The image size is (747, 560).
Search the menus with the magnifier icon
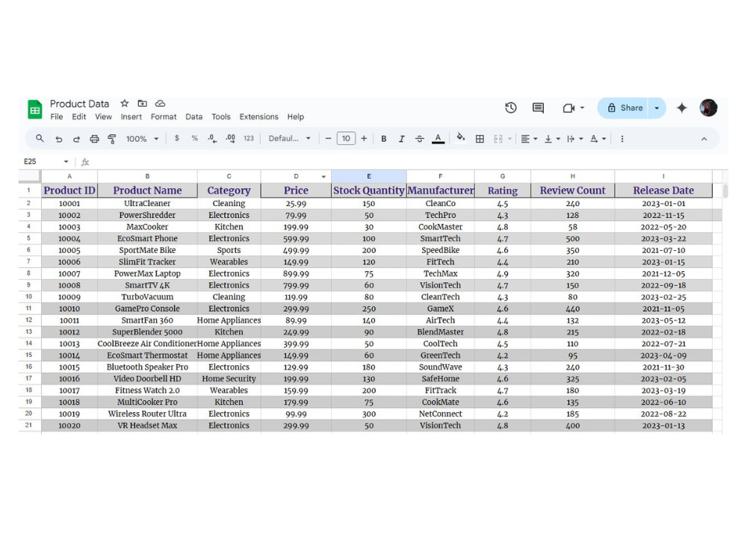pyautogui.click(x=40, y=139)
